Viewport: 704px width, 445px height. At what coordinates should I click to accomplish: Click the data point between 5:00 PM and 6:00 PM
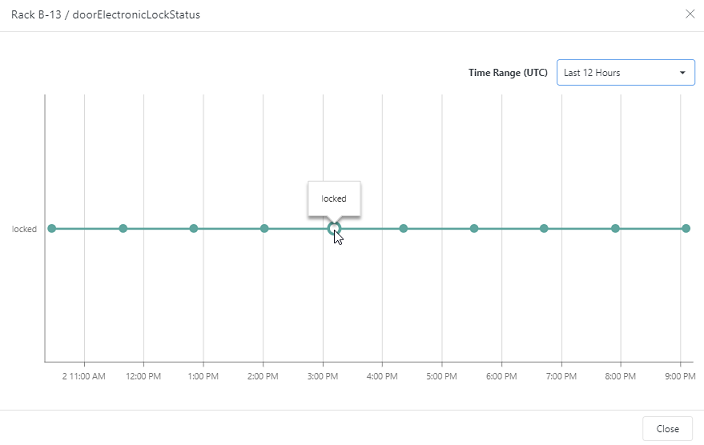pyautogui.click(x=474, y=229)
